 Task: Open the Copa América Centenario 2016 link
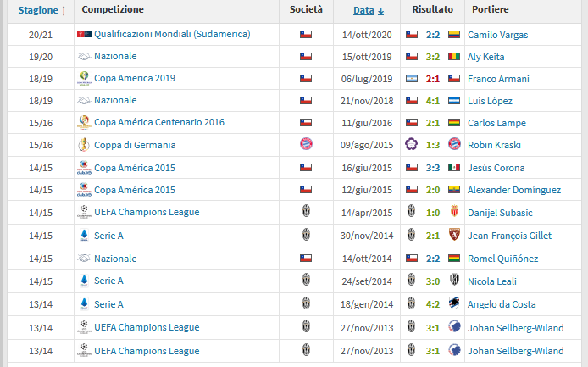coord(159,122)
